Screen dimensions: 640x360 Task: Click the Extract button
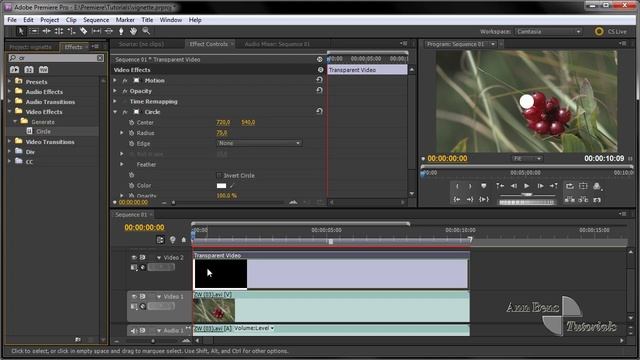583,200
